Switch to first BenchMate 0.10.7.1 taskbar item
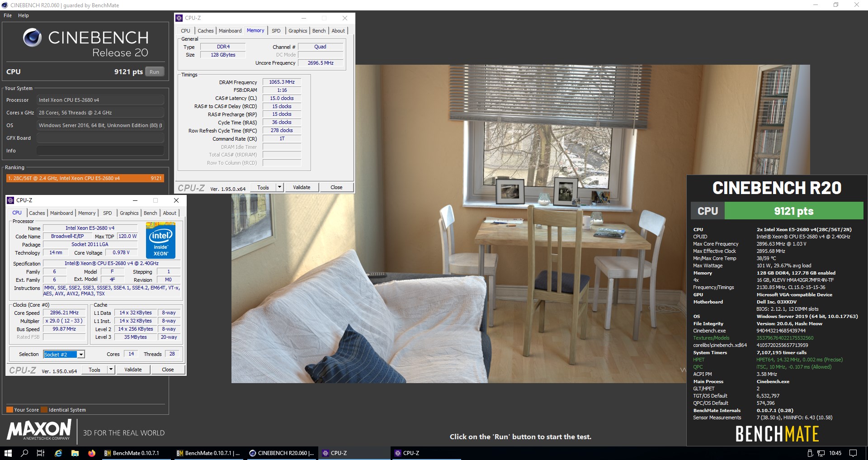The image size is (868, 460). 137,453
